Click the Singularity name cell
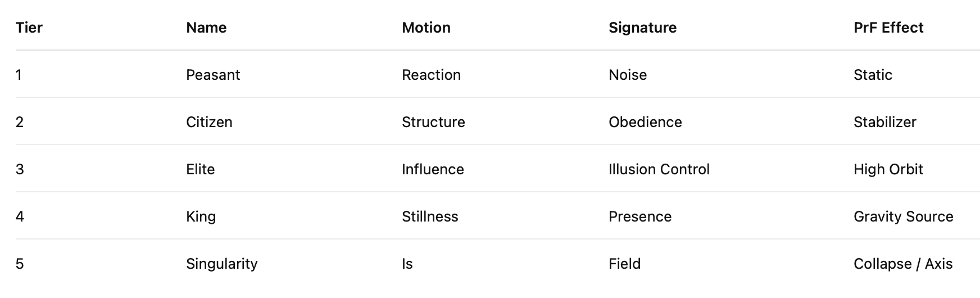980x298 pixels. point(221,264)
